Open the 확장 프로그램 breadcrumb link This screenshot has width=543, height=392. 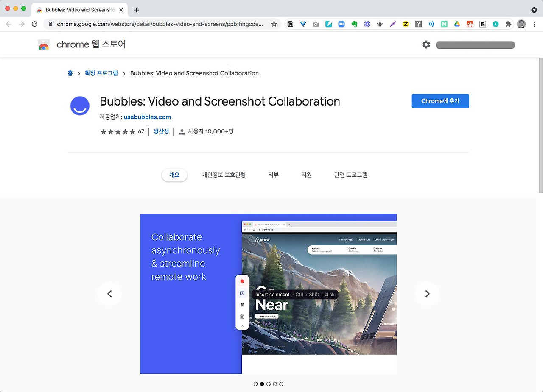101,73
